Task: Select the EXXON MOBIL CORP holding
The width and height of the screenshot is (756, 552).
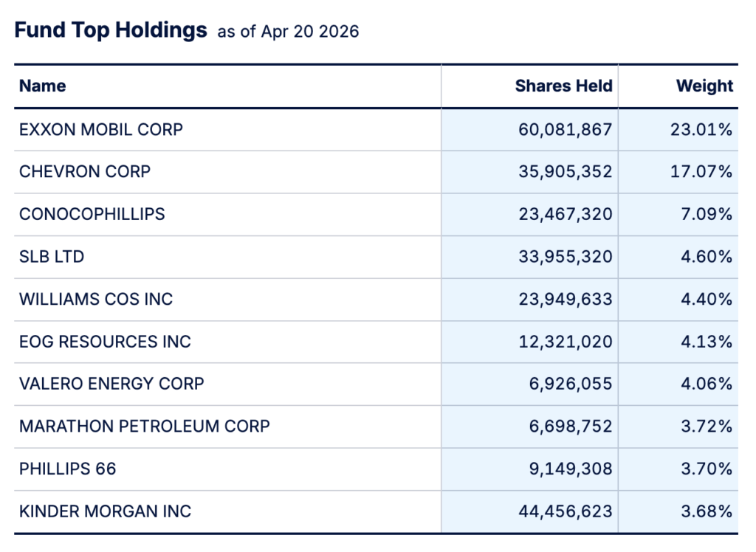Action: click(x=101, y=130)
